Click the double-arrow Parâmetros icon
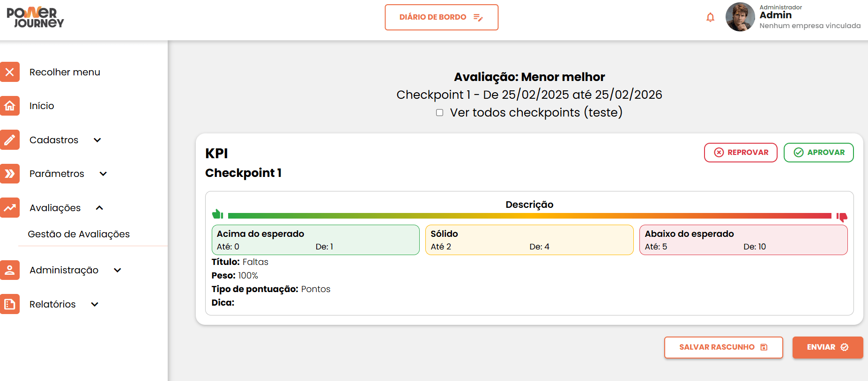This screenshot has height=381, width=868. (9, 174)
